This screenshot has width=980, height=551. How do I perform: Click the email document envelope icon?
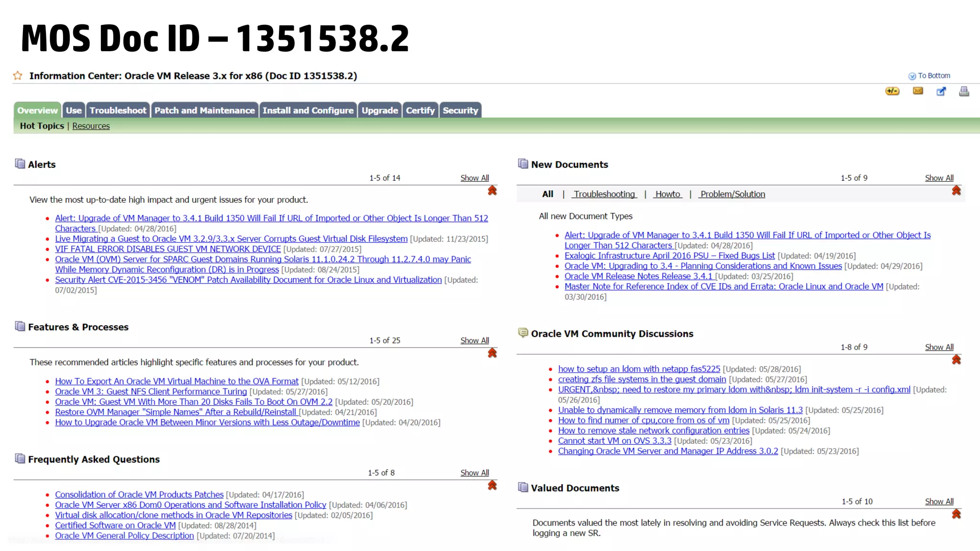point(918,91)
